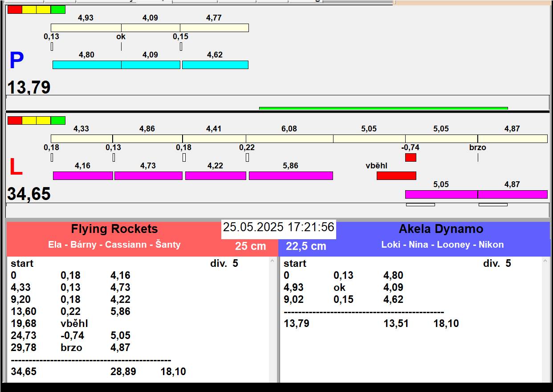Image resolution: width=553 pixels, height=392 pixels.
Task: Click the red vběhl fault bar
Action: [396, 176]
